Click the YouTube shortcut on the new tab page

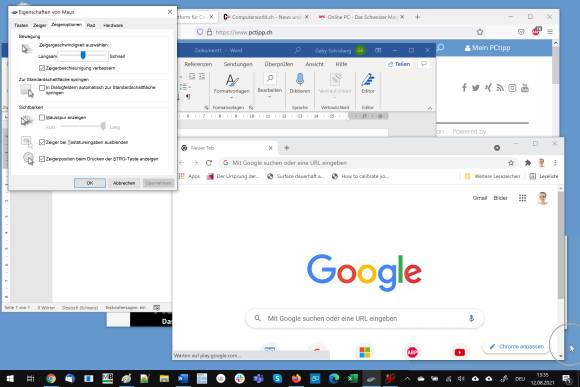[x=459, y=352]
